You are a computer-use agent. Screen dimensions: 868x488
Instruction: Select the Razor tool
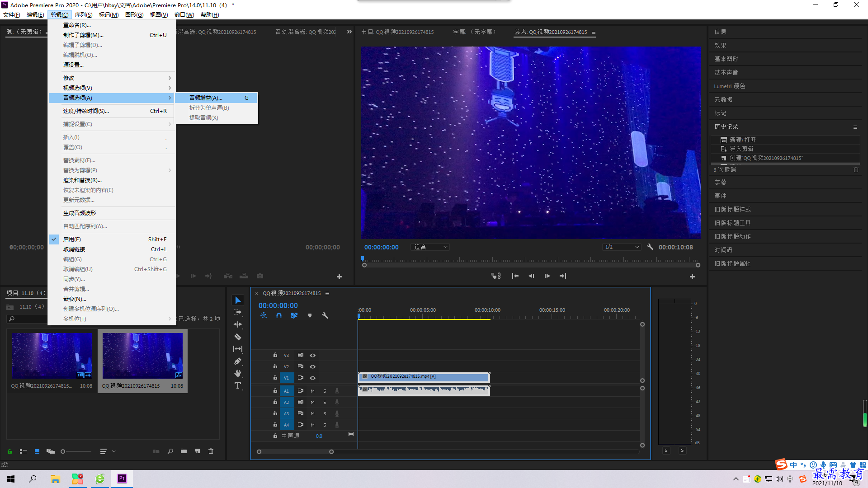tap(238, 337)
